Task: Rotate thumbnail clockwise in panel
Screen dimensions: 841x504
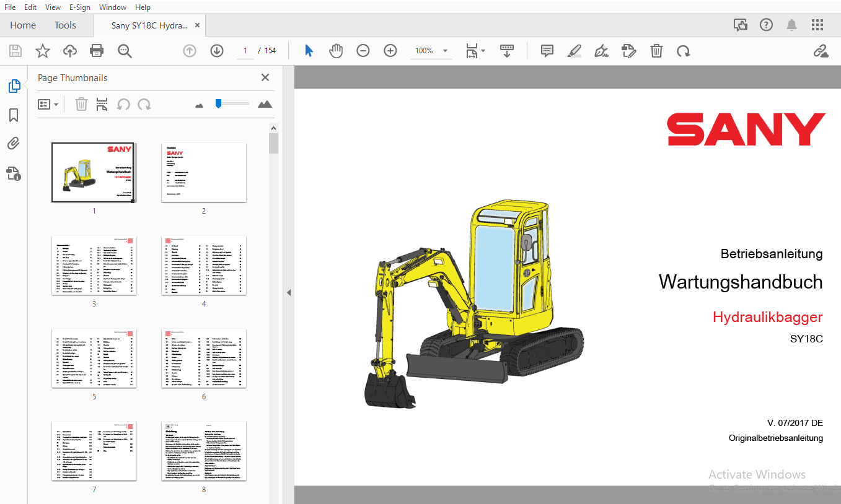Action: [144, 104]
